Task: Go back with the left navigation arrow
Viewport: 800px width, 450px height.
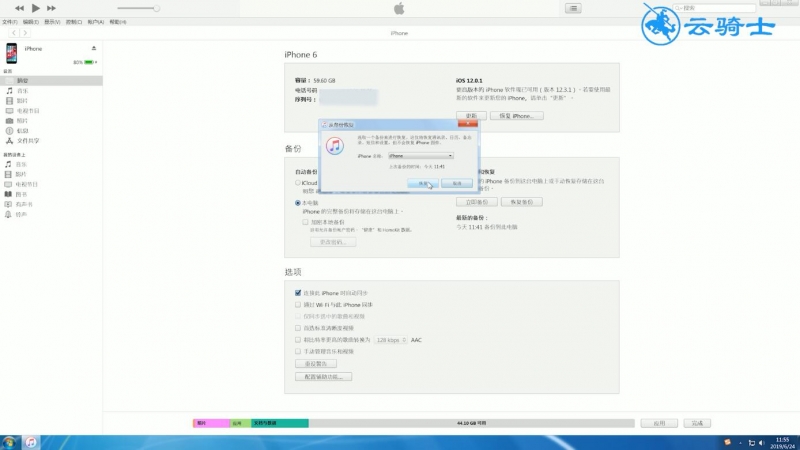Action: tap(14, 33)
